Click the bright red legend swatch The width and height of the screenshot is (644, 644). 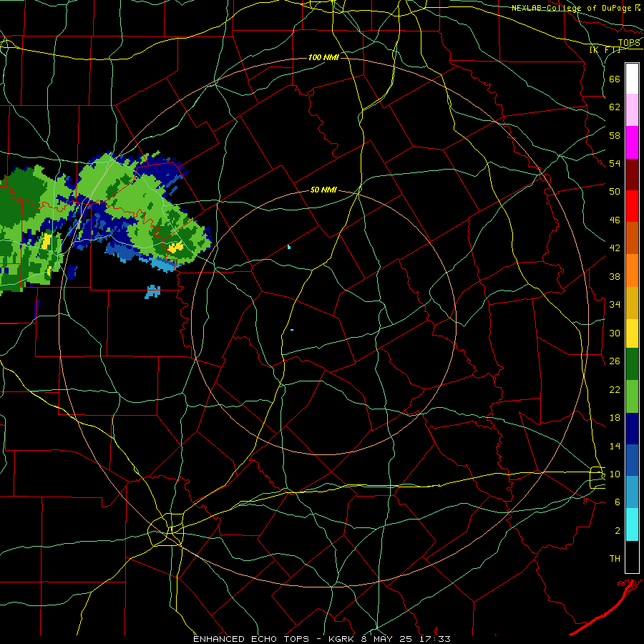(632, 207)
